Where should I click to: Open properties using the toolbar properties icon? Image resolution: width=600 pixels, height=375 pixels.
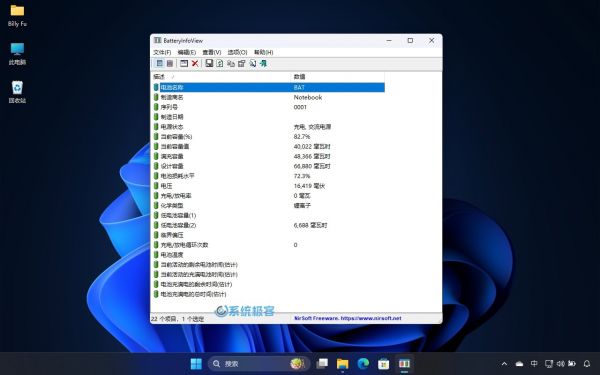241,64
